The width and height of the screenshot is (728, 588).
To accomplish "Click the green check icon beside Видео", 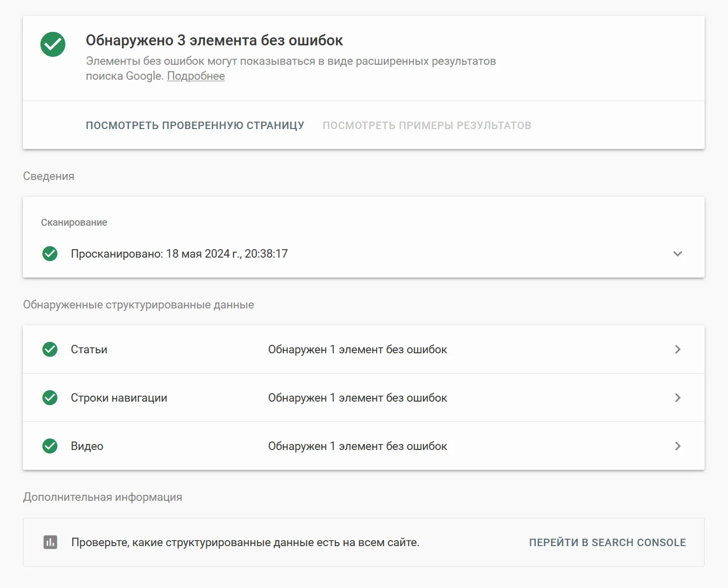I will coord(50,446).
